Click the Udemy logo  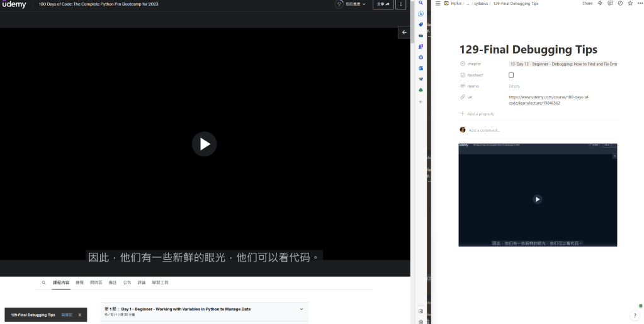coord(14,4)
